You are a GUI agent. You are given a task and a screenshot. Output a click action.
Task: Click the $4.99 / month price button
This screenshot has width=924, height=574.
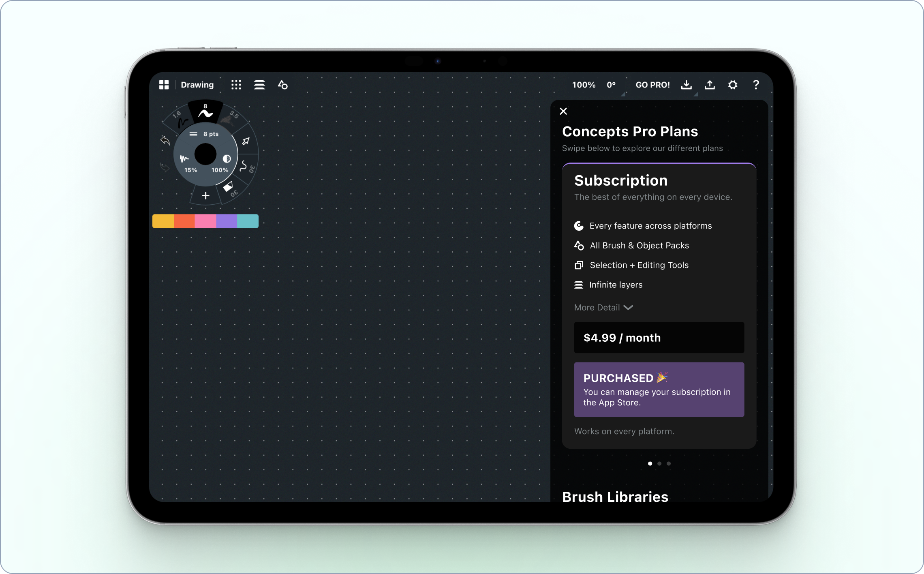(x=659, y=338)
